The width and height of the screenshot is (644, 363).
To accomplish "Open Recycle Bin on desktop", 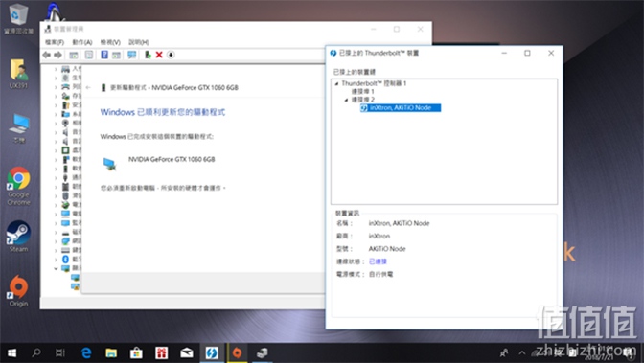I will pyautogui.click(x=18, y=18).
